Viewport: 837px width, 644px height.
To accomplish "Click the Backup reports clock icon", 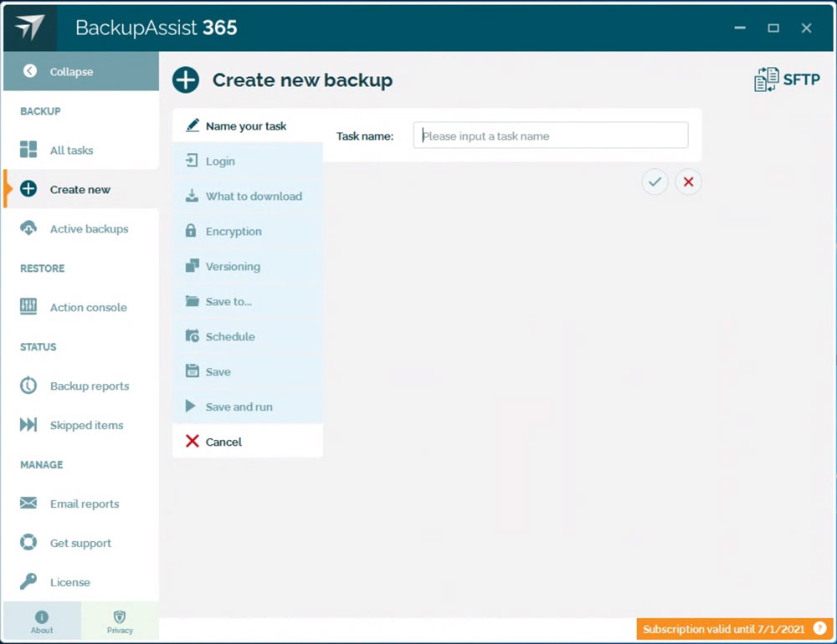I will pyautogui.click(x=28, y=386).
